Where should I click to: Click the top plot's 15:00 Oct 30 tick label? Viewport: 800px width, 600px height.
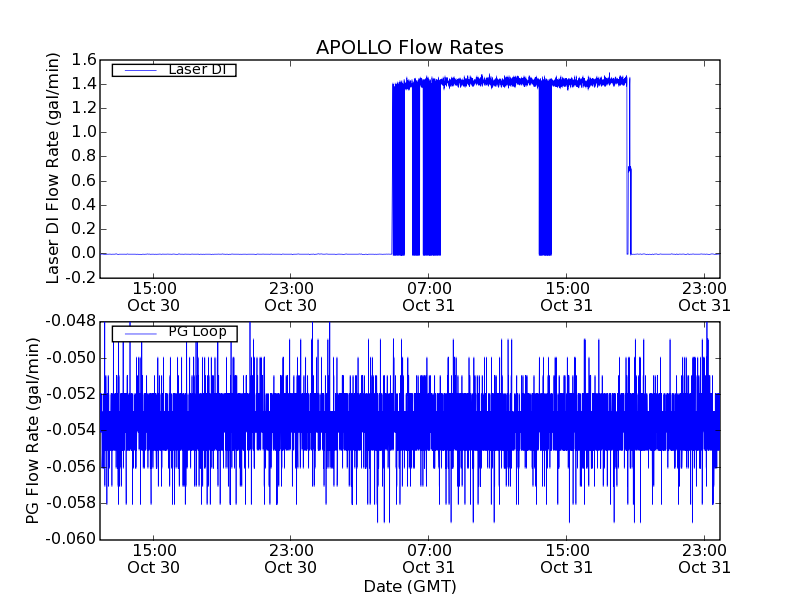[153, 296]
